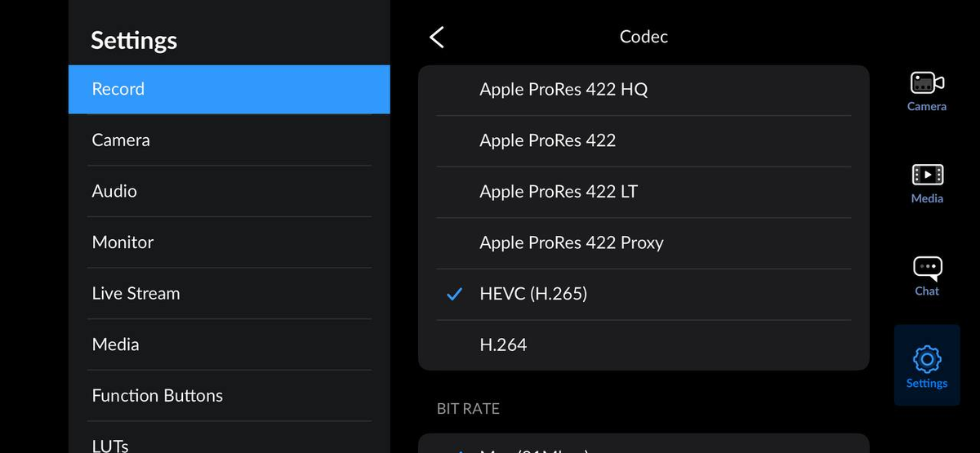
Task: Go to Audio settings
Action: click(229, 191)
